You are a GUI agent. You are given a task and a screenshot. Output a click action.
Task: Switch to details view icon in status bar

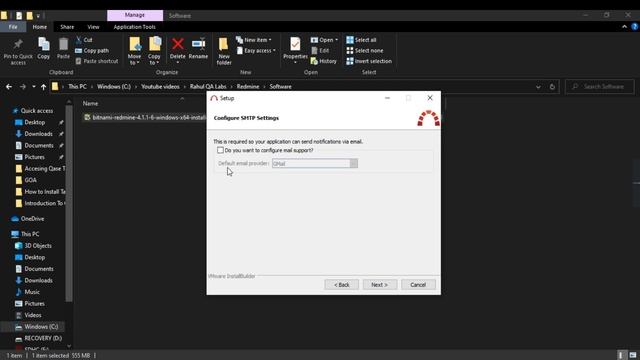pos(621,355)
